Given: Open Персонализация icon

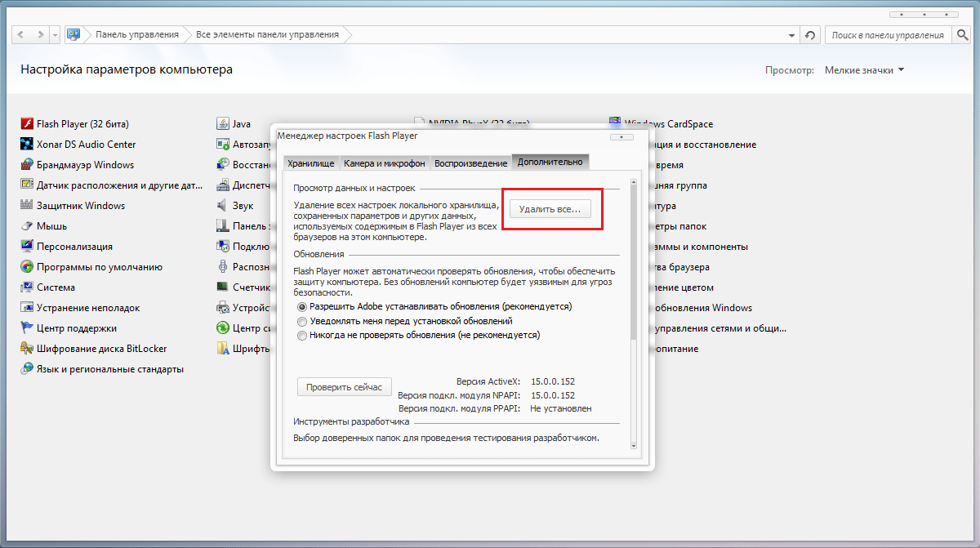Looking at the screenshot, I should coord(27,247).
